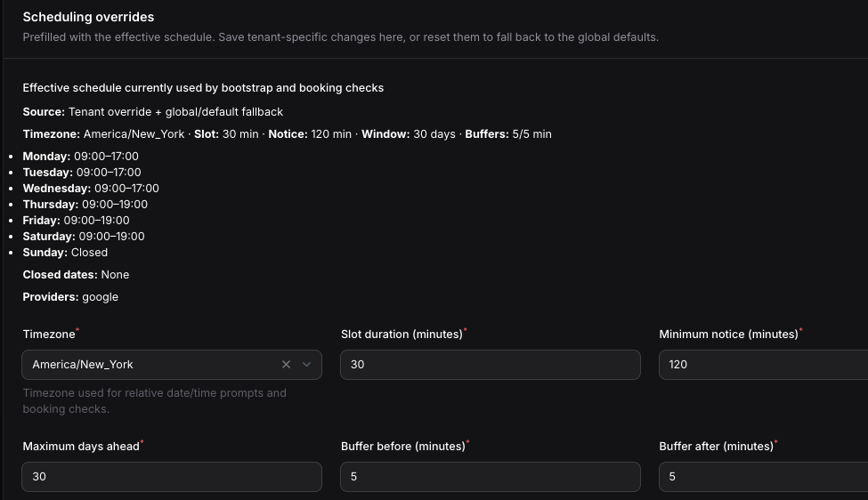Click the Buffer after minutes input
This screenshot has height=500, width=868.
pyautogui.click(x=763, y=477)
